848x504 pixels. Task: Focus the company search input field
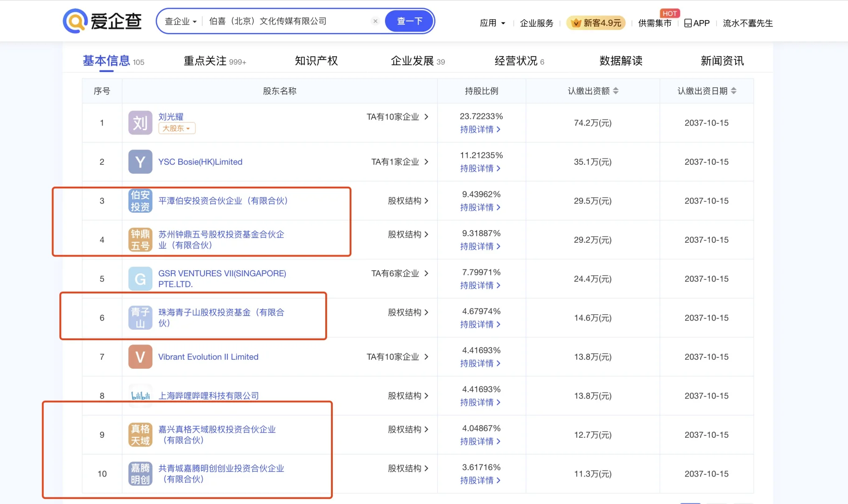coord(287,21)
